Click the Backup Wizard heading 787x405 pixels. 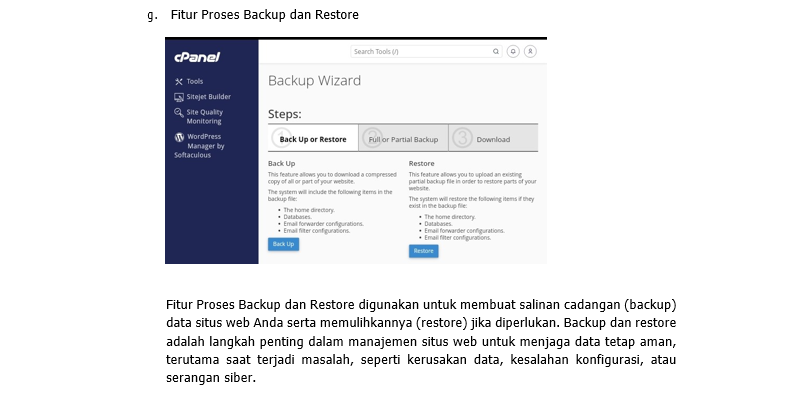point(314,81)
